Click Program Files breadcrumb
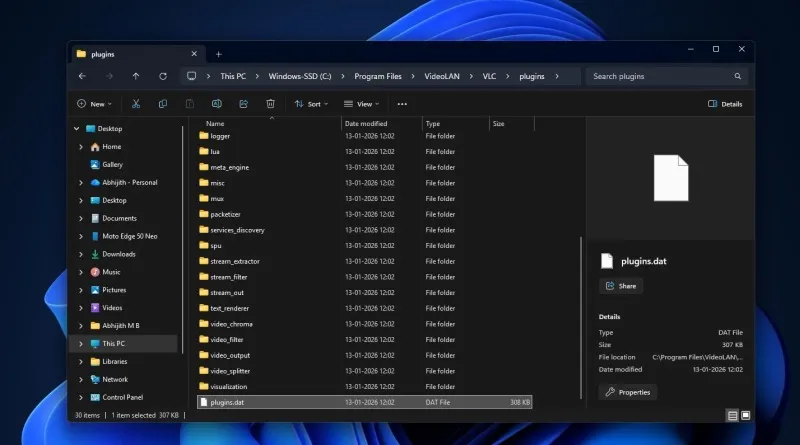Image resolution: width=800 pixels, height=445 pixels. pyautogui.click(x=378, y=76)
